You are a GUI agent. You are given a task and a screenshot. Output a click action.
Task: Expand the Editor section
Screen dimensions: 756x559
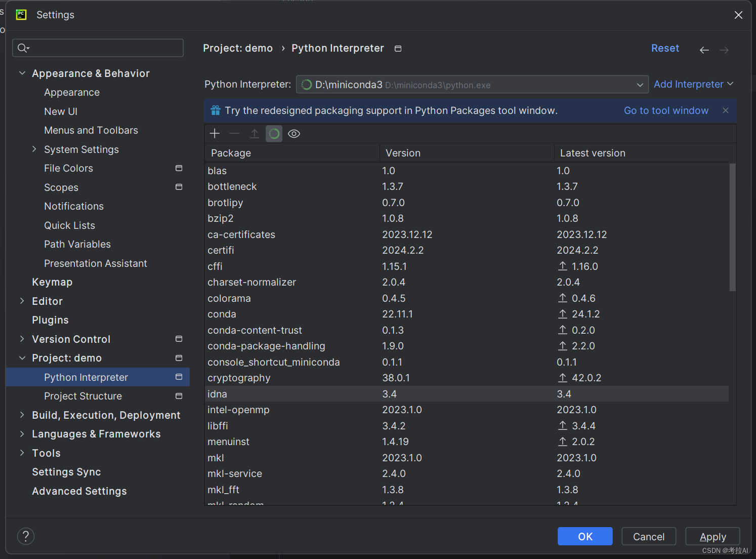[x=22, y=301]
